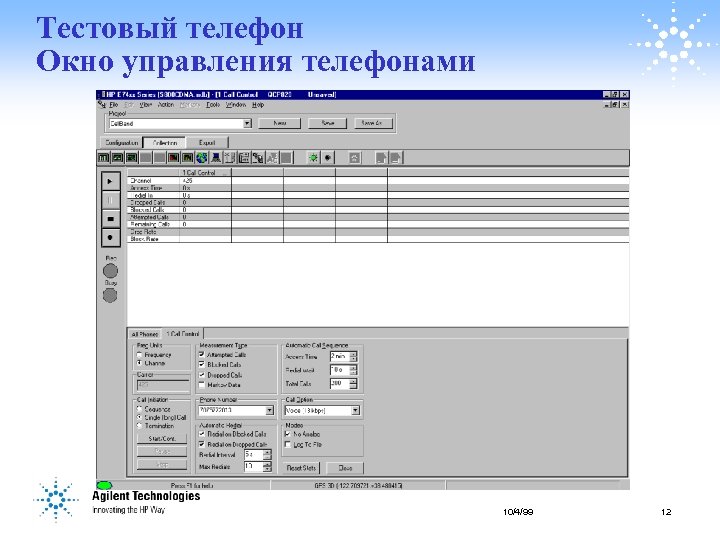
Task: Switch to the Collection tab
Action: pyautogui.click(x=165, y=143)
